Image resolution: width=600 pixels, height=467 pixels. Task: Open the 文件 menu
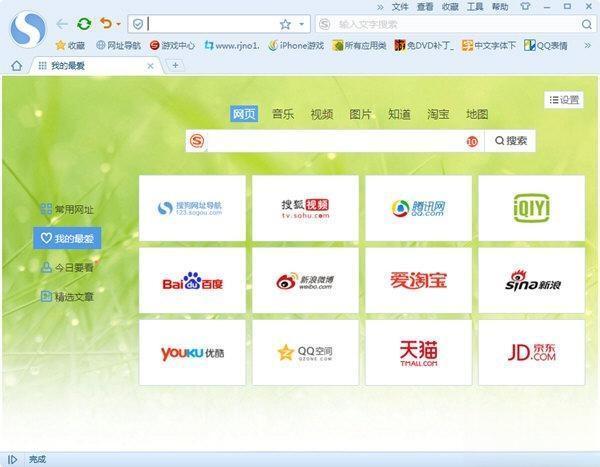point(400,7)
